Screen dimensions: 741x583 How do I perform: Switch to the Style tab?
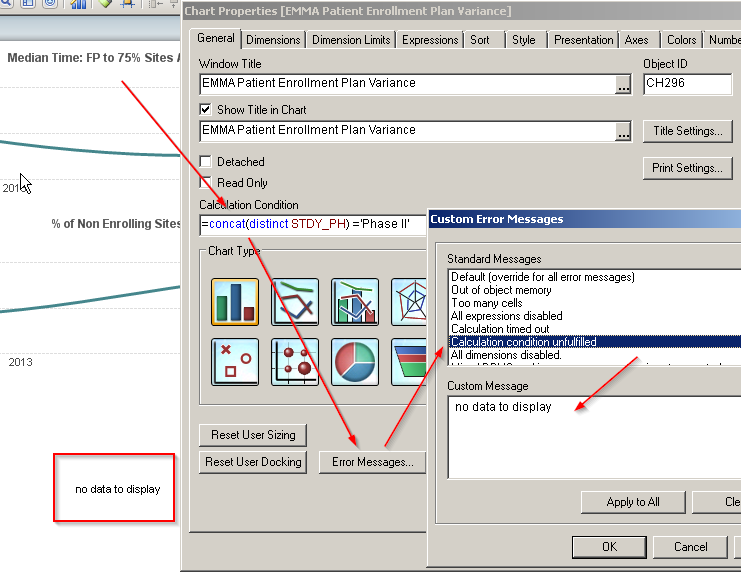pos(524,40)
